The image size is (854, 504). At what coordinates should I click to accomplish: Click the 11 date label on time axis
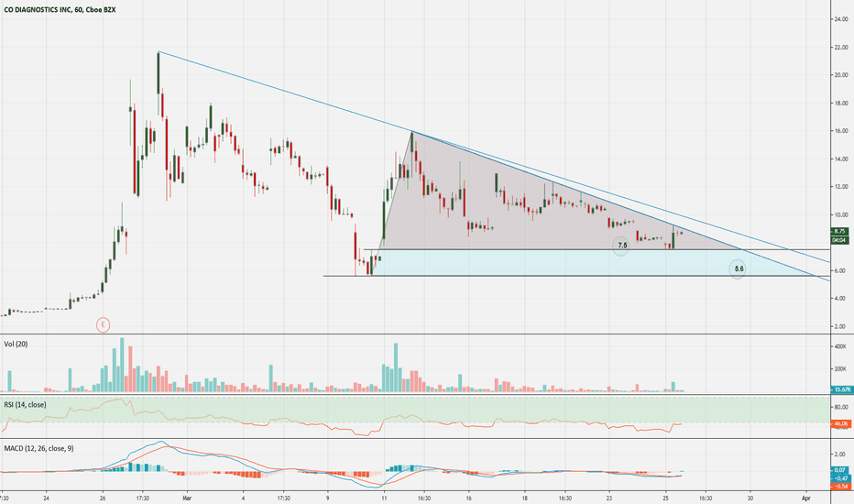click(384, 498)
